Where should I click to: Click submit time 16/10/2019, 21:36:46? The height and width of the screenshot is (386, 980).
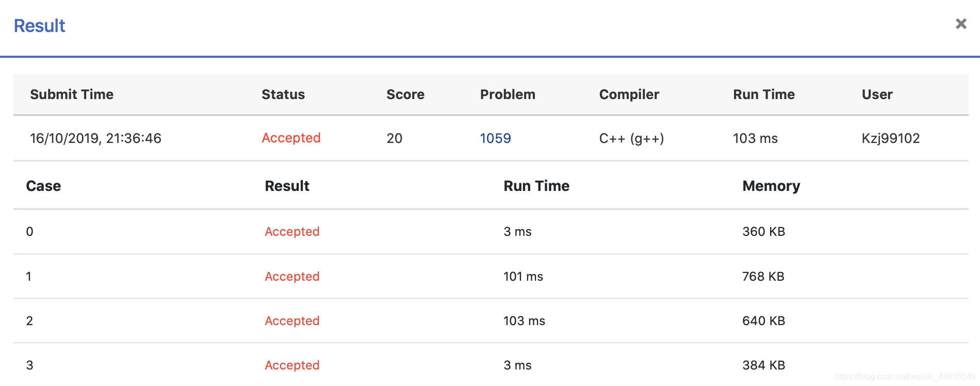[95, 138]
